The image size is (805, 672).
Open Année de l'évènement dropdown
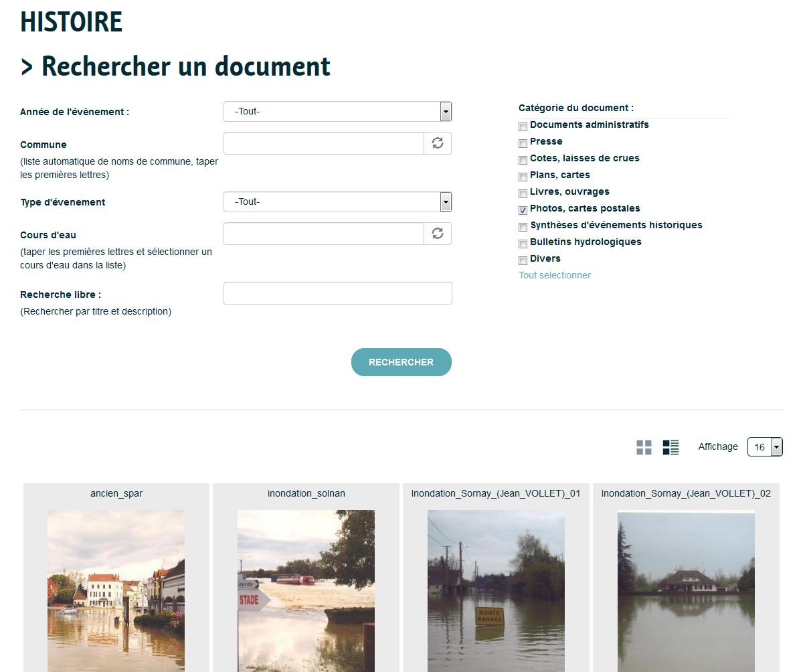pos(338,112)
